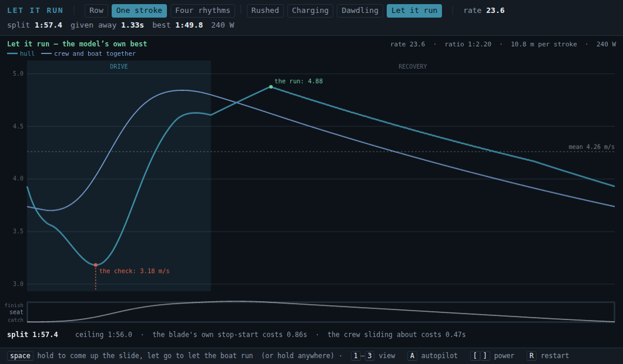
Task: Choose the Dawdling rhythm preset
Action: 360,11
